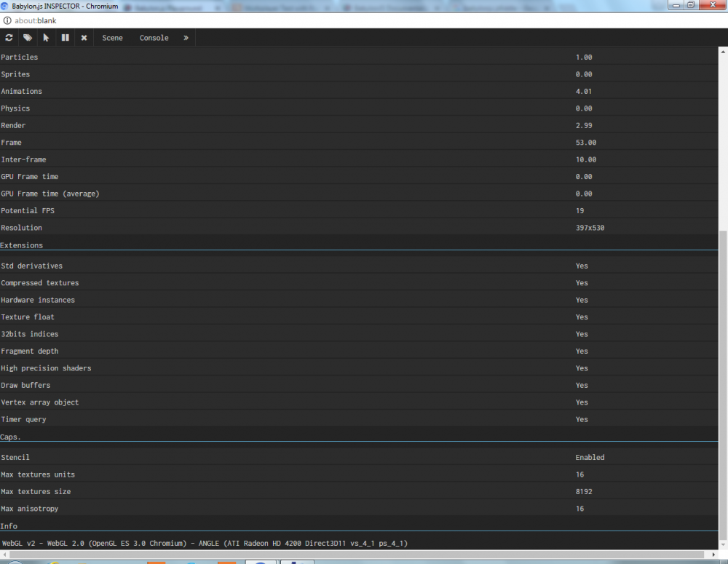Click the Potential FPS value 19
This screenshot has height=564, width=728.
580,211
